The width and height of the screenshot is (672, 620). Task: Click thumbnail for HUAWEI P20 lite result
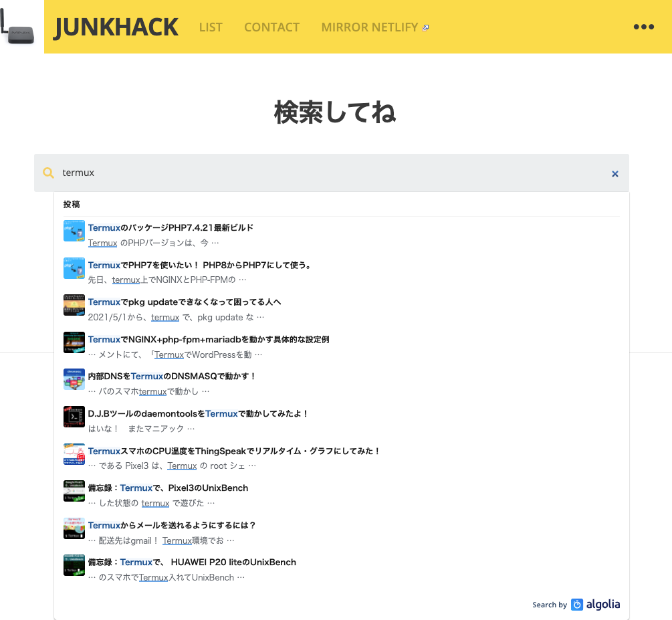tap(74, 564)
